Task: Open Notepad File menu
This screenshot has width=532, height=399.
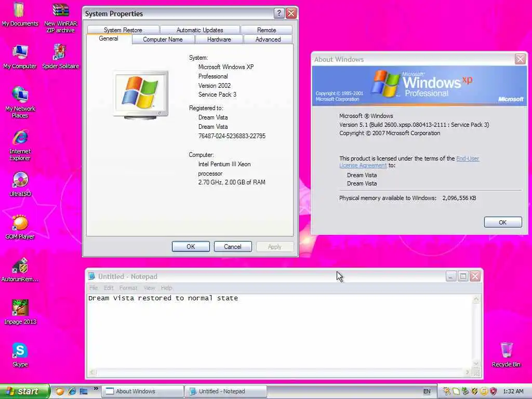Action: click(x=94, y=288)
